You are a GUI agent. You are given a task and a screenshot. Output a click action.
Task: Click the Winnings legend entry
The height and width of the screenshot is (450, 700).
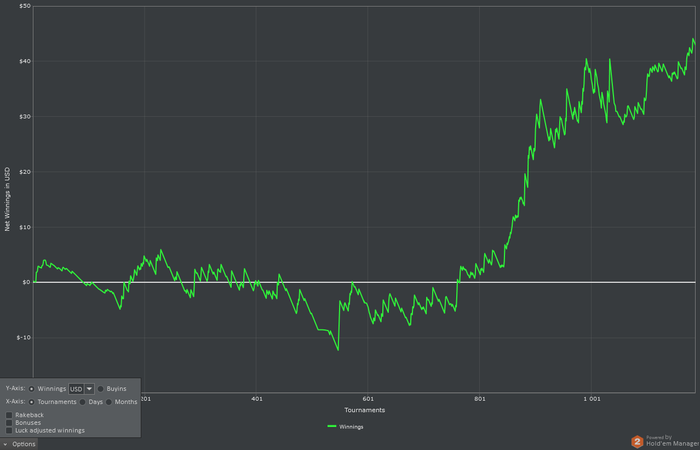coord(346,427)
